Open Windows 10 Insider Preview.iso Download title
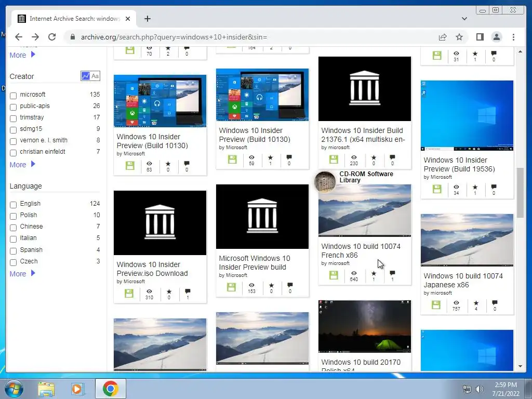The height and width of the screenshot is (399, 532). point(152,269)
